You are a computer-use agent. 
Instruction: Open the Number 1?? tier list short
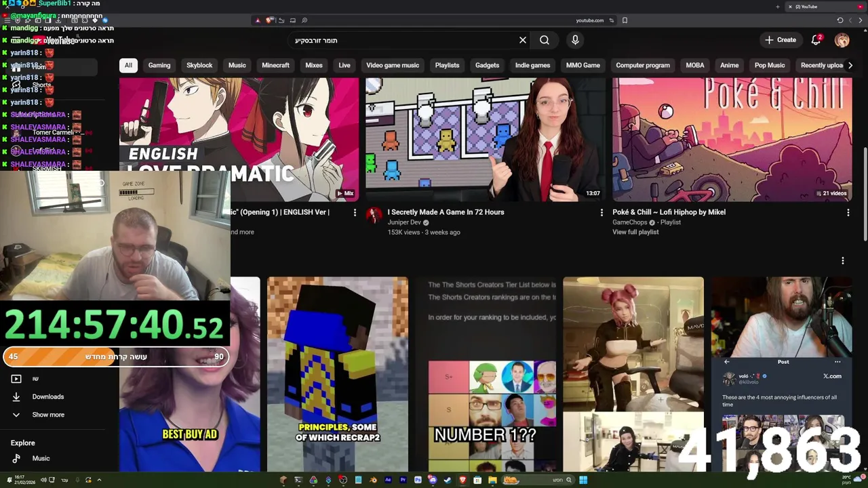click(x=486, y=374)
